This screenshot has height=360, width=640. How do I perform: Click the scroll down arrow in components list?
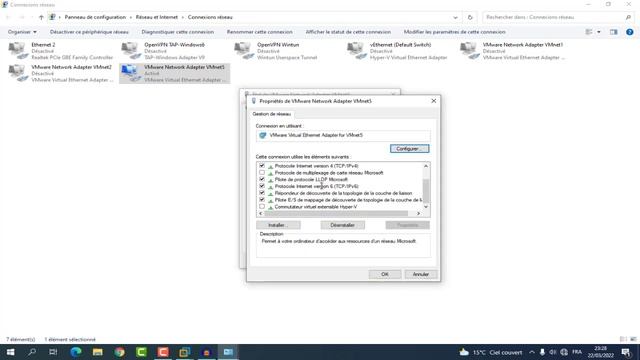(426, 207)
